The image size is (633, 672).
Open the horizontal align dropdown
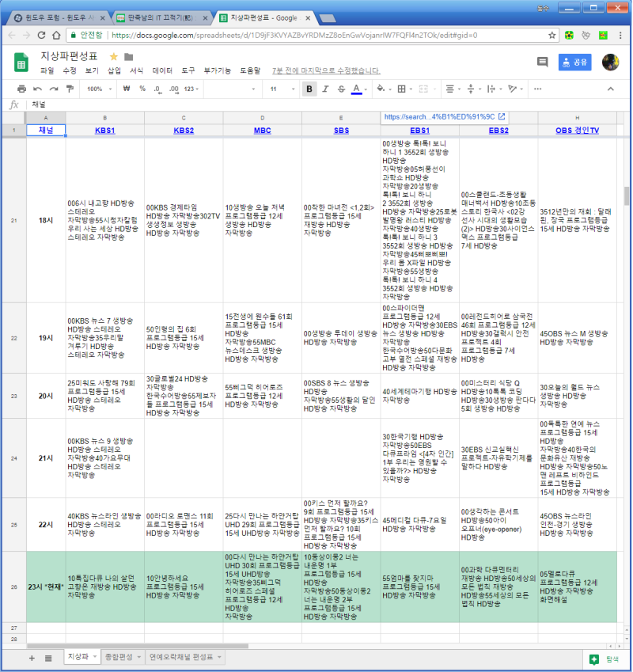pos(453,89)
